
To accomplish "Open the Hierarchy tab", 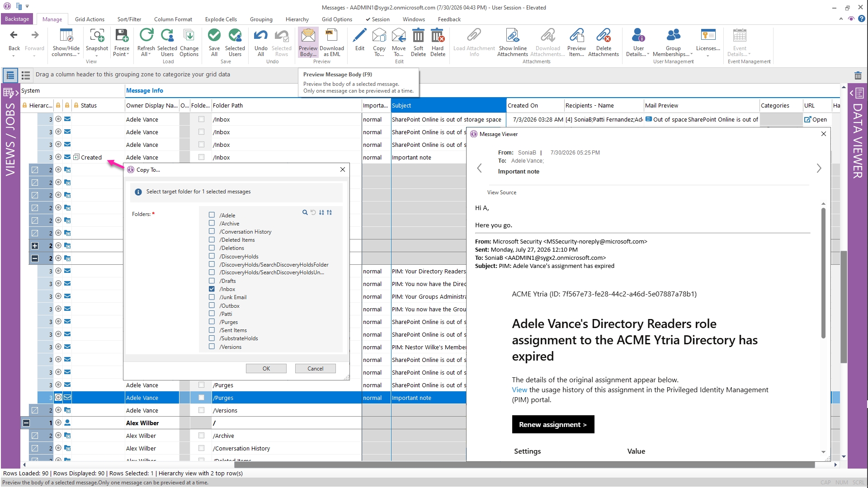I will point(297,19).
